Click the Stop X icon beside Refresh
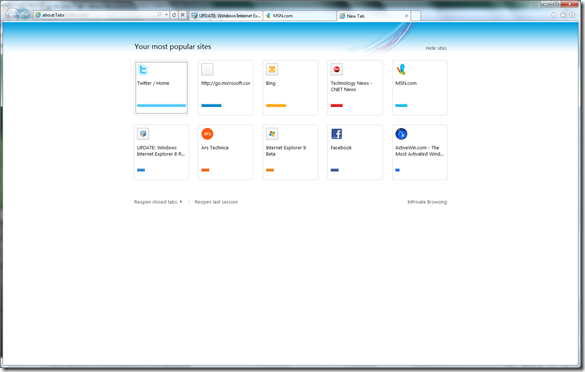585x372 pixels. (182, 15)
